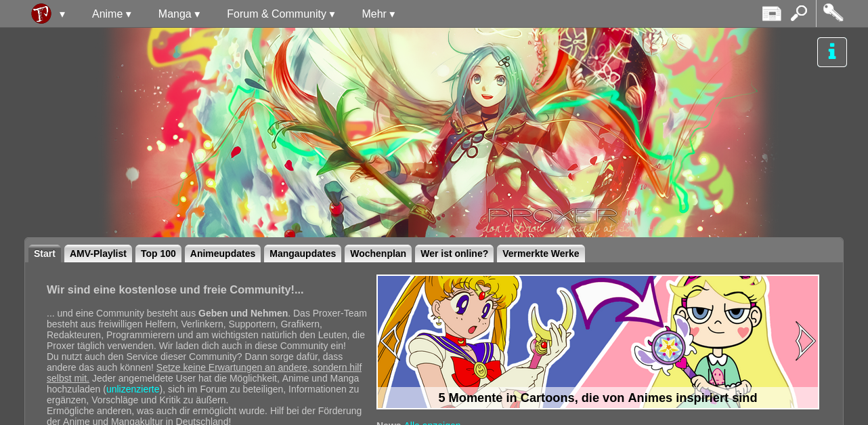Expand the Anime menu

coord(112,14)
